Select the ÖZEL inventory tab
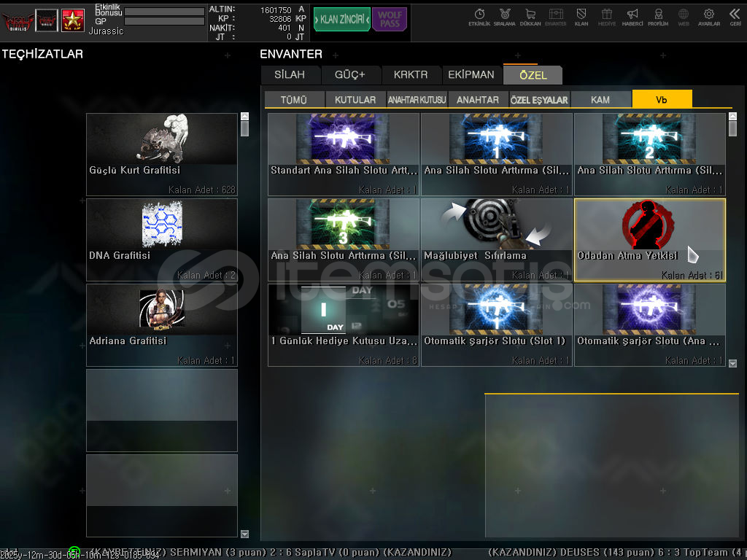 (x=533, y=75)
